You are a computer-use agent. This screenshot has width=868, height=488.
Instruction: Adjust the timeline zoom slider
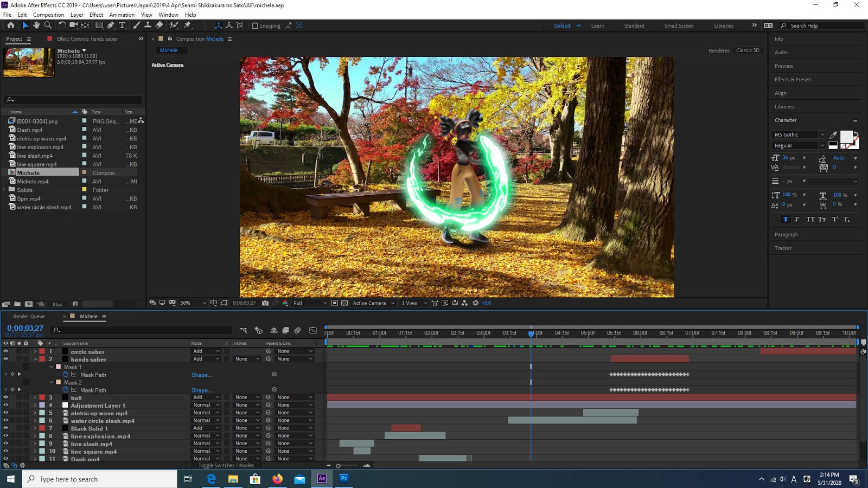(338, 466)
